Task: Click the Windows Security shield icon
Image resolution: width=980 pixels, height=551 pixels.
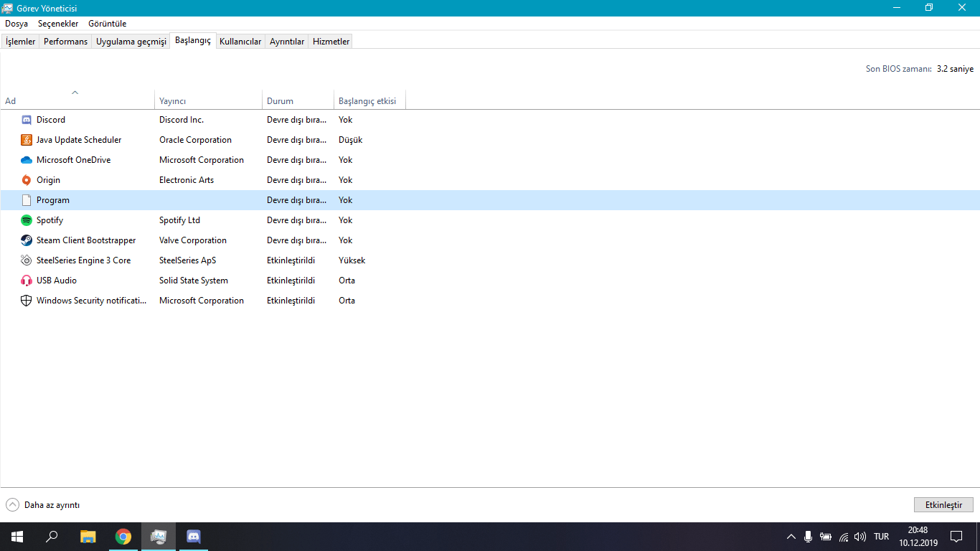Action: [27, 301]
